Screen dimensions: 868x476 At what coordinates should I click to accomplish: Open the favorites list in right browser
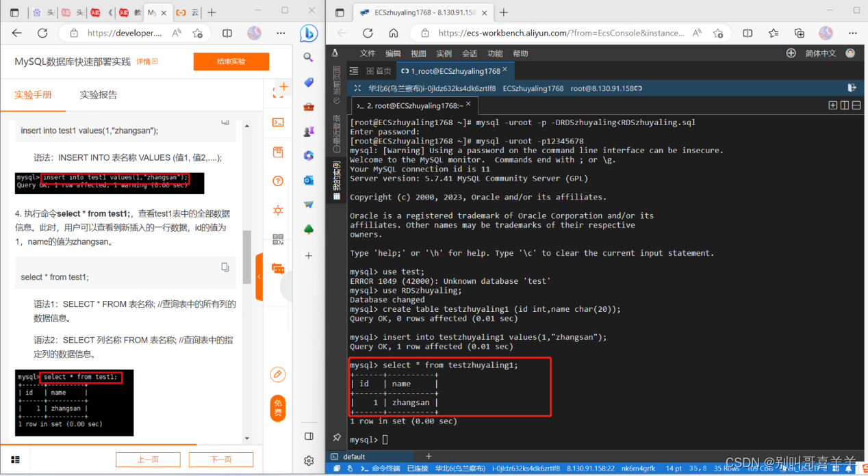pyautogui.click(x=774, y=33)
